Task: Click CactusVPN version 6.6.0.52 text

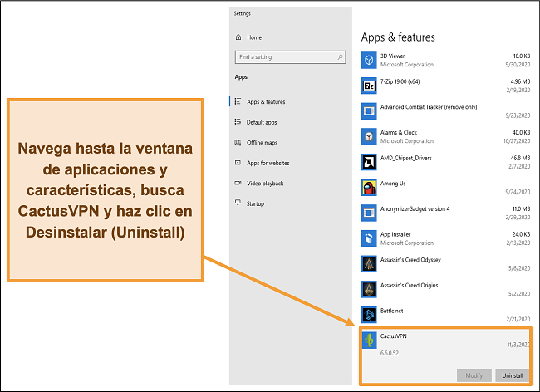Action: click(390, 353)
